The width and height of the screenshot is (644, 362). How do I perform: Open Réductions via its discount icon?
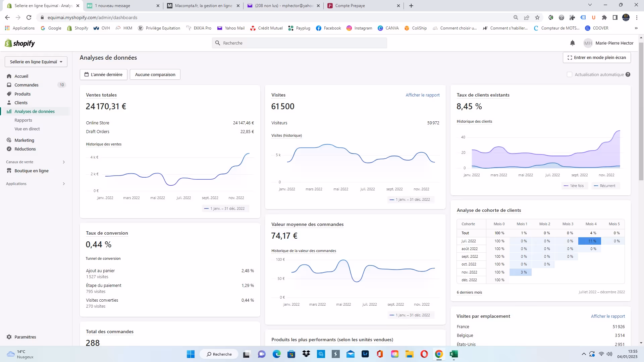coord(9,149)
